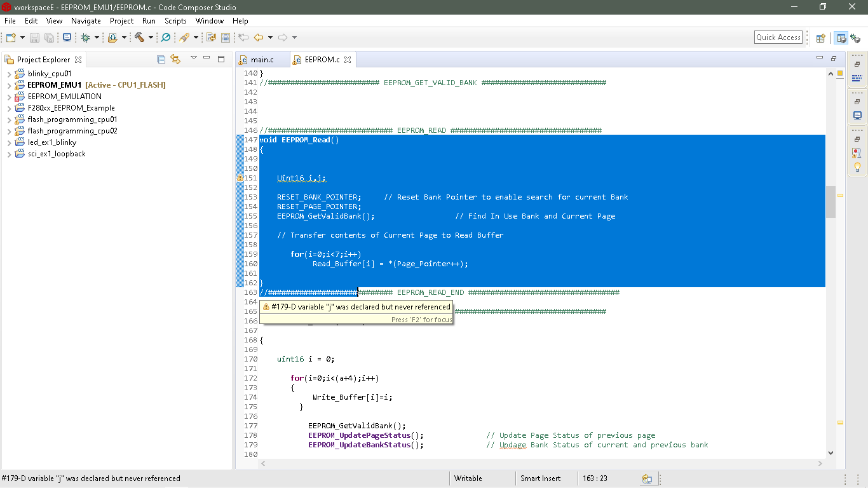Switch to the CCS Debug perspective icon
This screenshot has height=488, width=868.
(856, 37)
